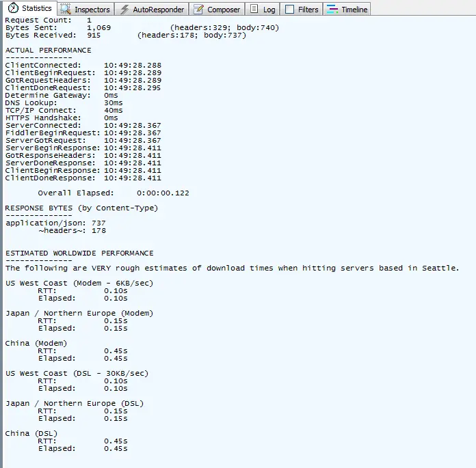
Task: Click the ACTUAL PERFORMANCE heading
Action: tap(49, 51)
